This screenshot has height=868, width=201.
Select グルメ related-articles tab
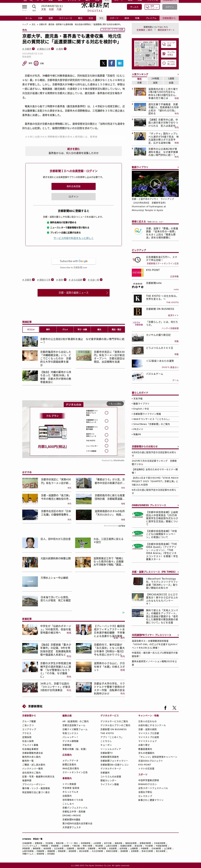point(65,329)
